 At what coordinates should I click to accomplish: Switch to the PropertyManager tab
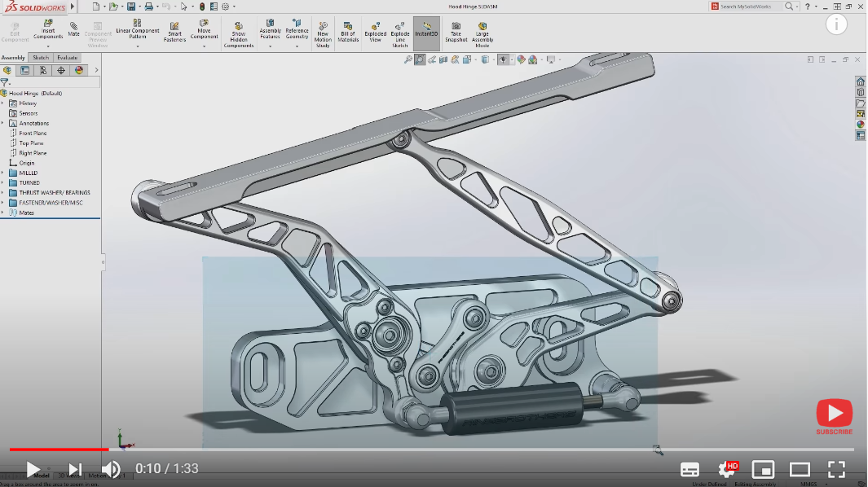point(25,70)
